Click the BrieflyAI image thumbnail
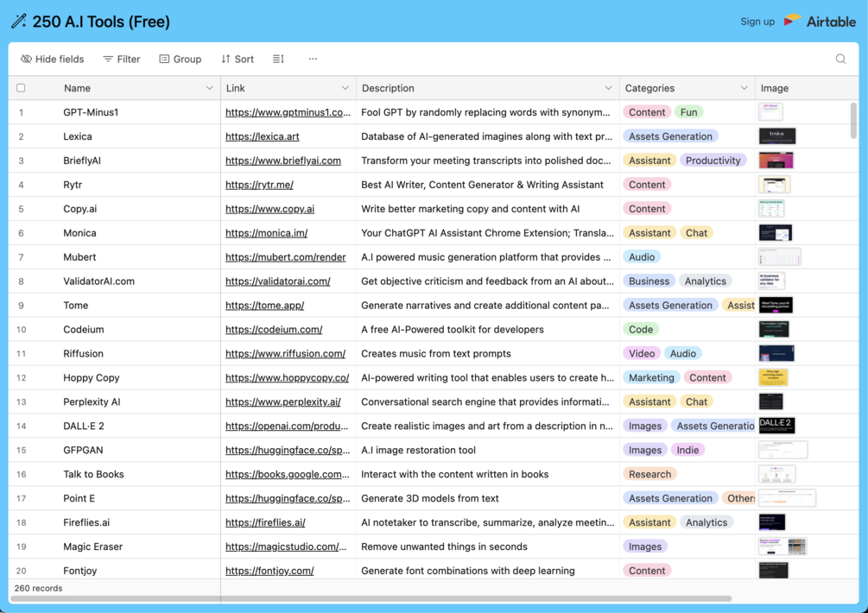 tap(776, 161)
